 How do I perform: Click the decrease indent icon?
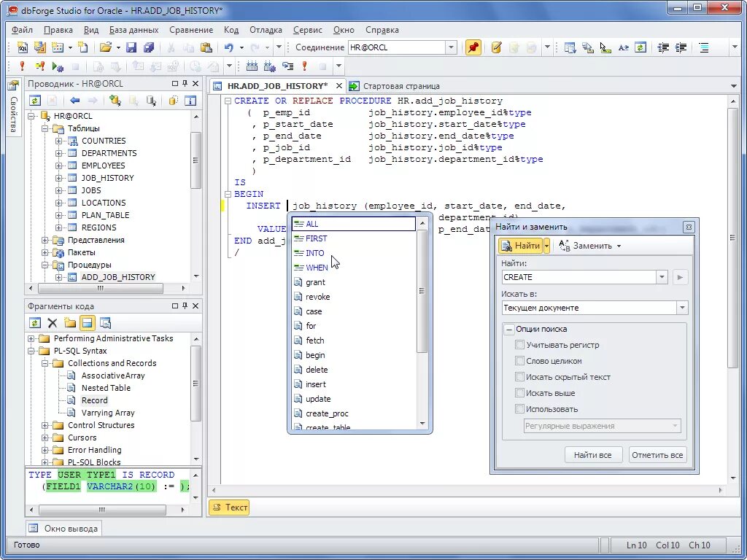pos(663,47)
